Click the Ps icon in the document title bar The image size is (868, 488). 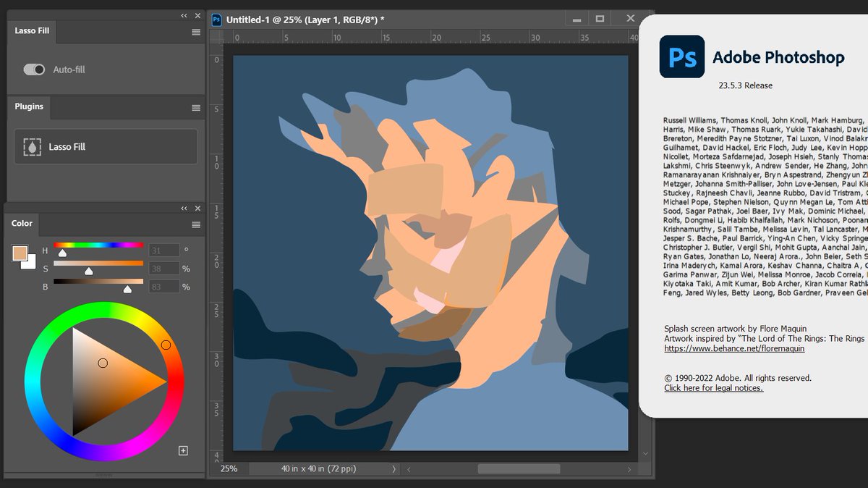[216, 20]
